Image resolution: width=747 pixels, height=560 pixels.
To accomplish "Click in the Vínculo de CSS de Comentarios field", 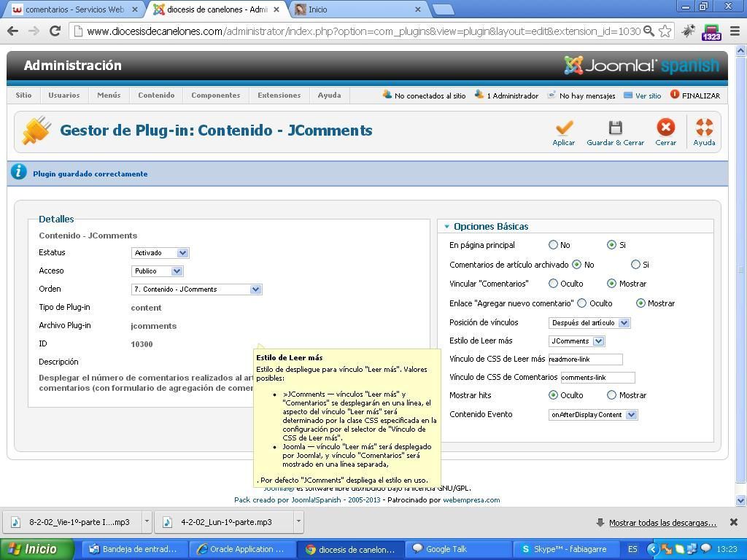I will tap(597, 378).
